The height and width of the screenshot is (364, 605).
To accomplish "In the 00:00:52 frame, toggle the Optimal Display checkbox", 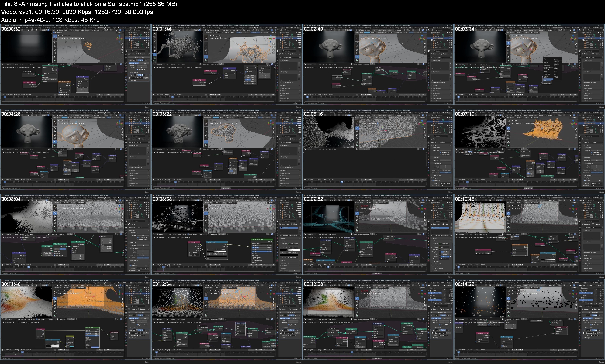I will click(137, 70).
